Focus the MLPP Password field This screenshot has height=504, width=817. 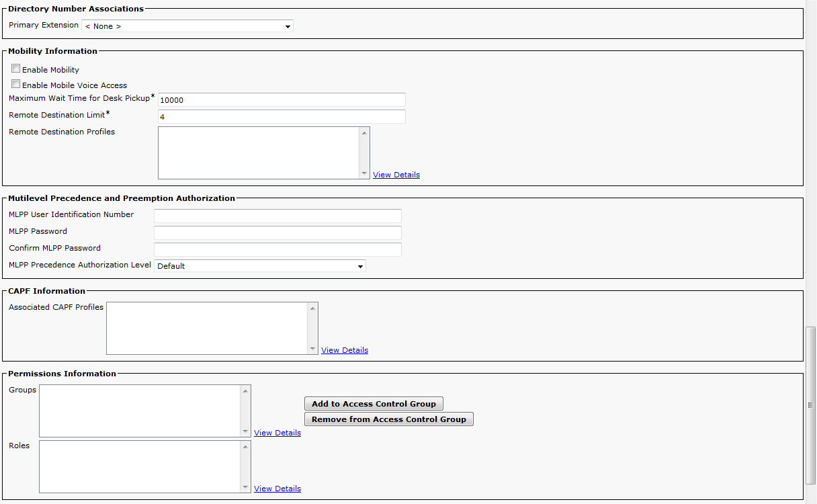coord(277,233)
